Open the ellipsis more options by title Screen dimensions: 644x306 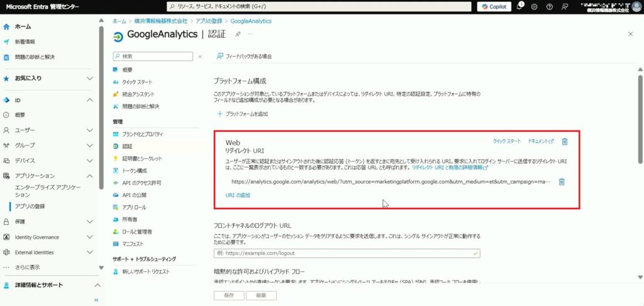click(250, 35)
